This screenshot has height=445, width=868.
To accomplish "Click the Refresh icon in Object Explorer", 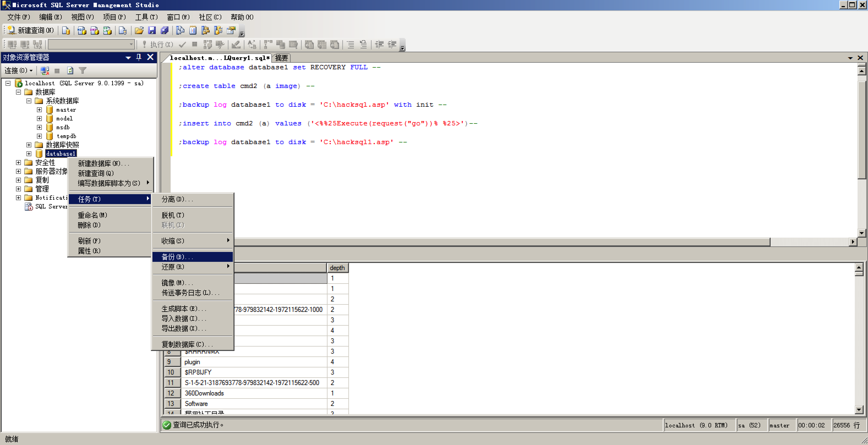I will pyautogui.click(x=70, y=70).
